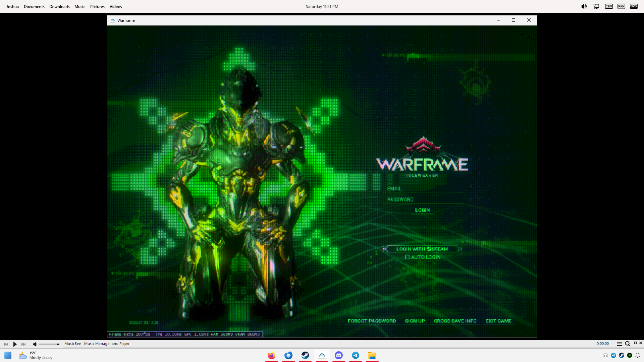Screen dimensions: 644x362
Task: Close the Warframe window
Action: point(529,20)
